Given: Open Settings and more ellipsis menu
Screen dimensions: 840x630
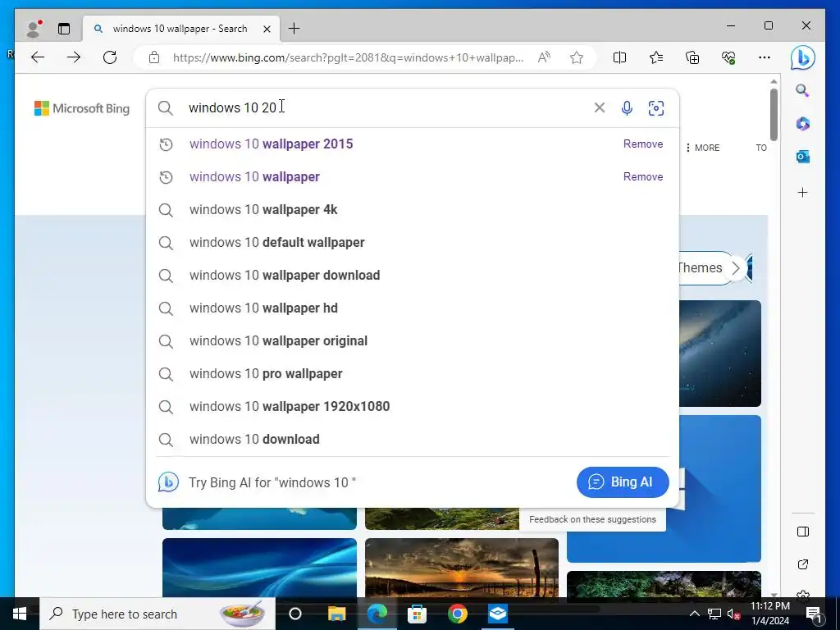Looking at the screenshot, I should [x=765, y=57].
